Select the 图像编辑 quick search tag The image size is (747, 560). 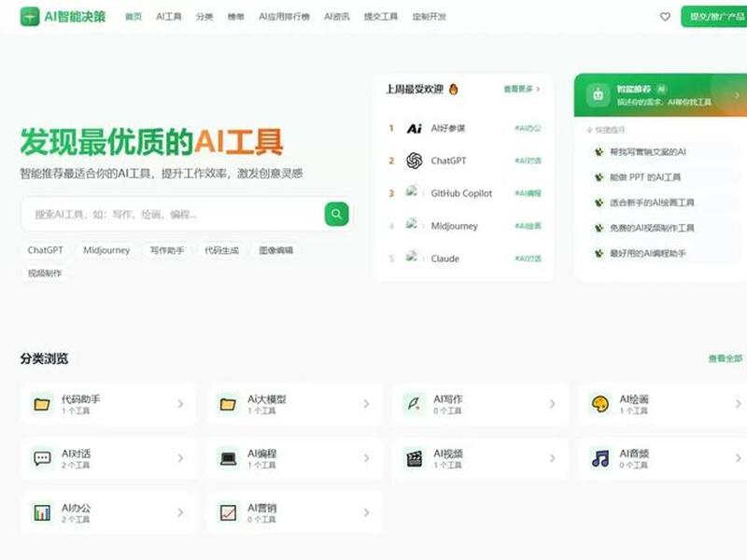click(x=275, y=250)
